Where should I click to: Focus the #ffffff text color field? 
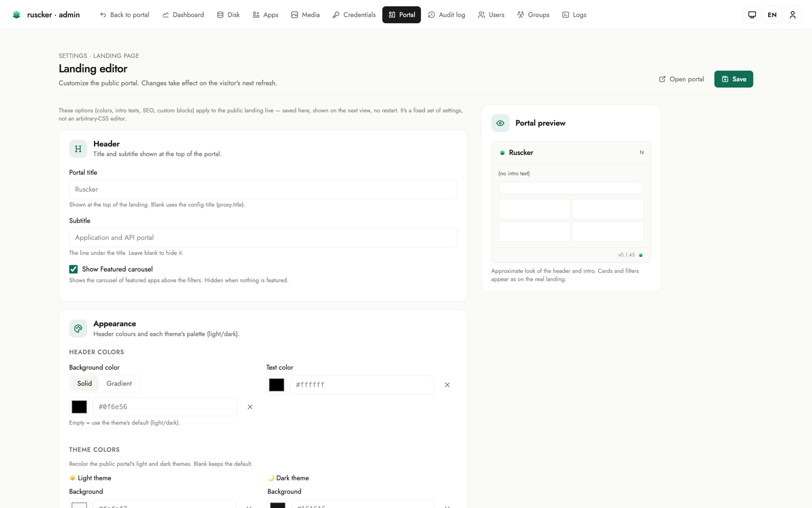(x=362, y=385)
